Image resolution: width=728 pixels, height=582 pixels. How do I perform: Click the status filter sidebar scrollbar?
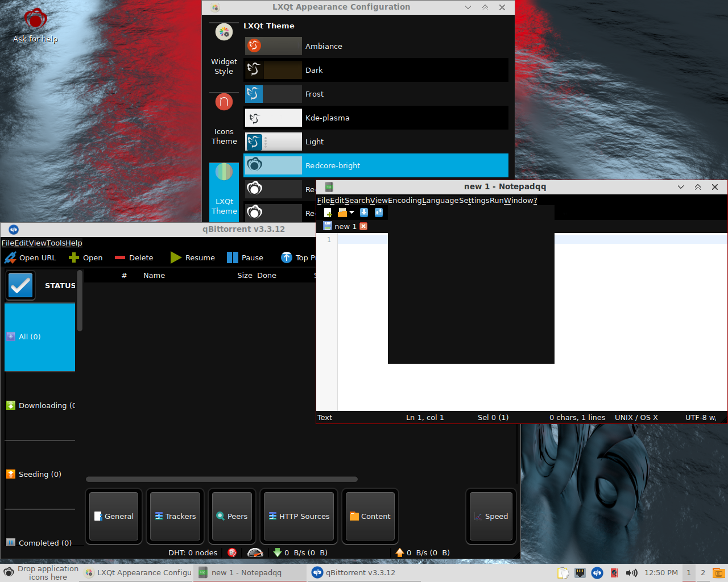[80, 301]
